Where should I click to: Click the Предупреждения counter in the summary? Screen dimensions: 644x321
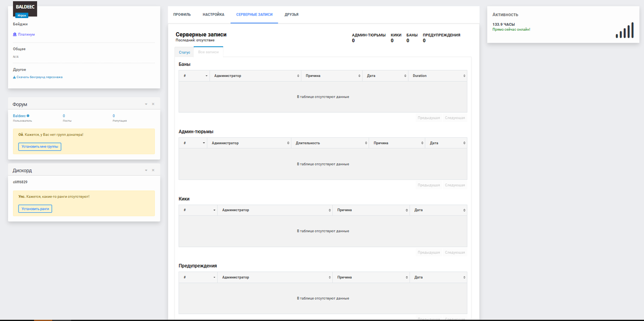point(441,38)
